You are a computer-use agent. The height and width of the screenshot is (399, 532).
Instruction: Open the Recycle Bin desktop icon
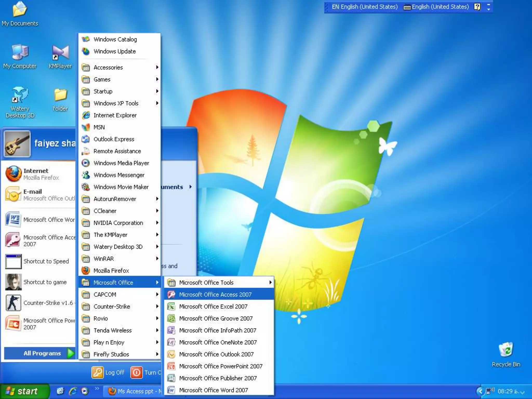point(506,350)
